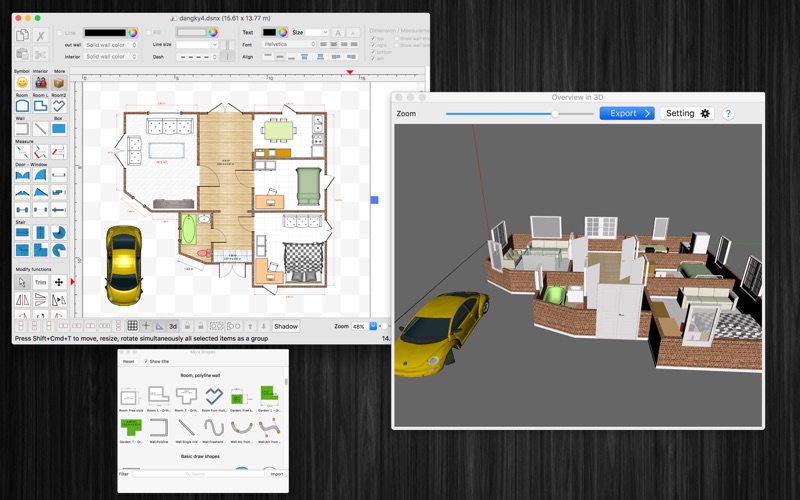Click the delete X icon in toolbar
Screen dimensions: 800x500
click(40, 35)
